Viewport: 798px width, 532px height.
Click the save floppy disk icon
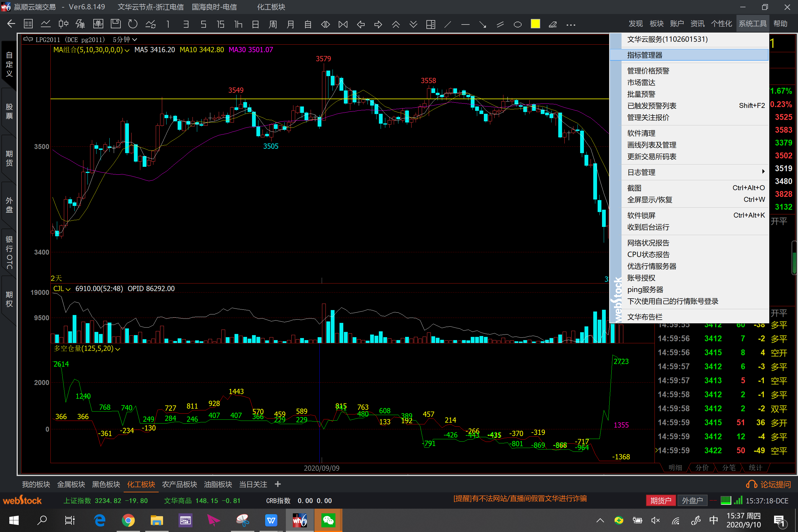pos(116,24)
